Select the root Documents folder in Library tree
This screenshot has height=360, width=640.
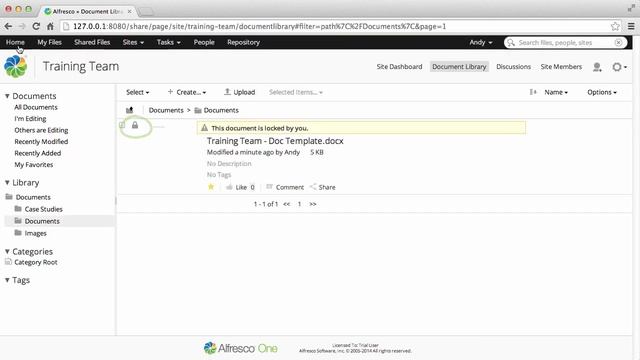pyautogui.click(x=33, y=197)
